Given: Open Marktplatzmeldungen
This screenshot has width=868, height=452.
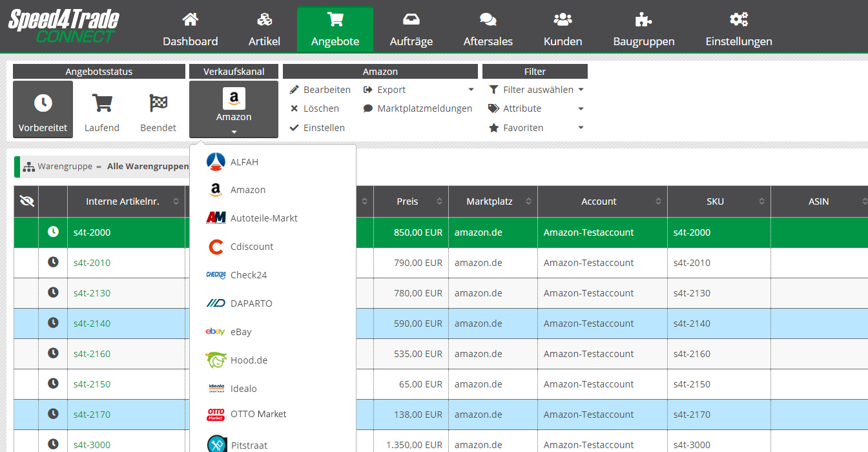Looking at the screenshot, I should (x=418, y=108).
